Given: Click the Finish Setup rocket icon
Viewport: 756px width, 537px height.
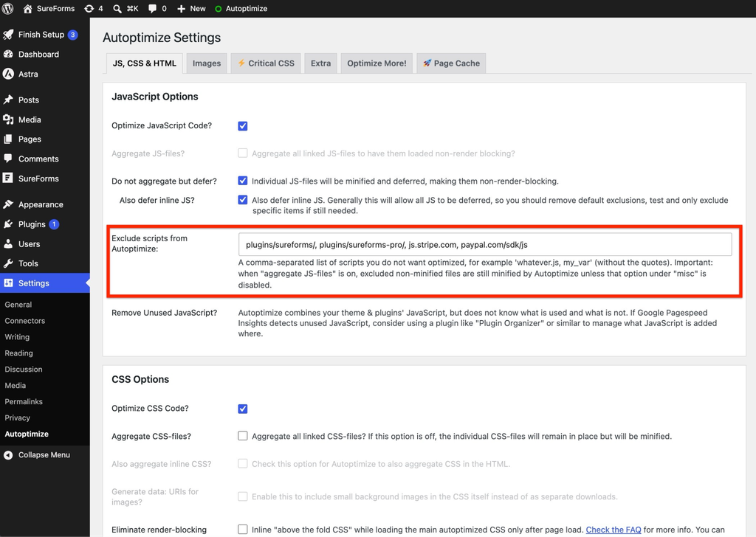Looking at the screenshot, I should [8, 35].
